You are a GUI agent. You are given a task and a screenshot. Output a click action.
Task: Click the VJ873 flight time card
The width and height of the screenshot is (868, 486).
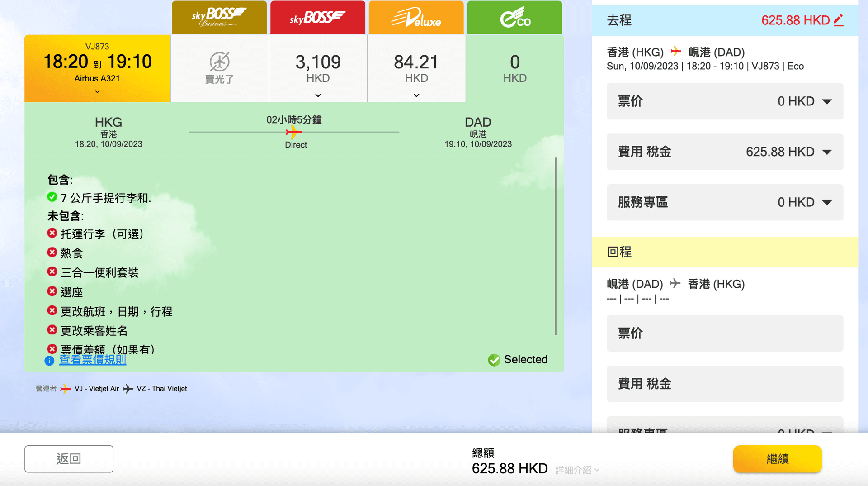tap(97, 68)
